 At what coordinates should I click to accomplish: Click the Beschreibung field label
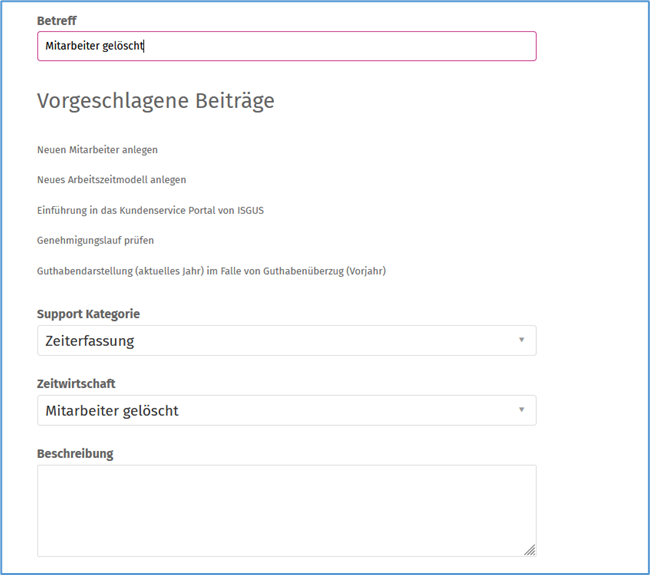coord(75,454)
